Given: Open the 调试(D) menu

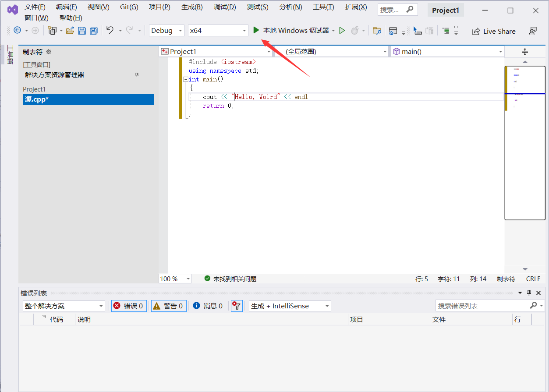Looking at the screenshot, I should 225,7.
